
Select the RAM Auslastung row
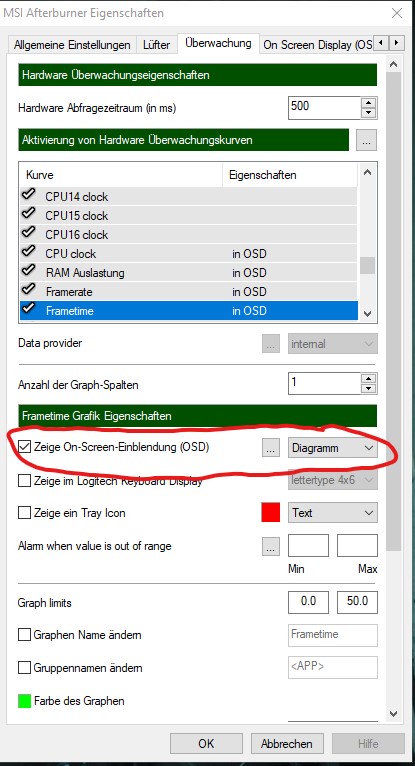click(188, 273)
